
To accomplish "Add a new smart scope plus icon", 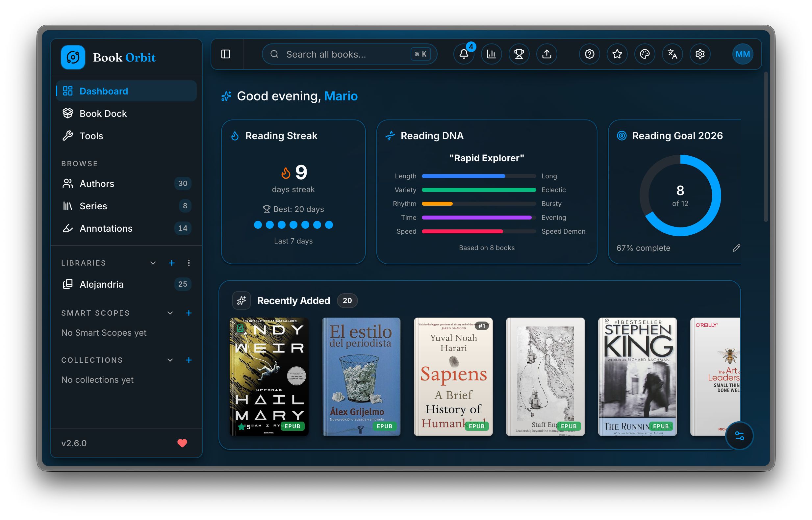I will 189,313.
